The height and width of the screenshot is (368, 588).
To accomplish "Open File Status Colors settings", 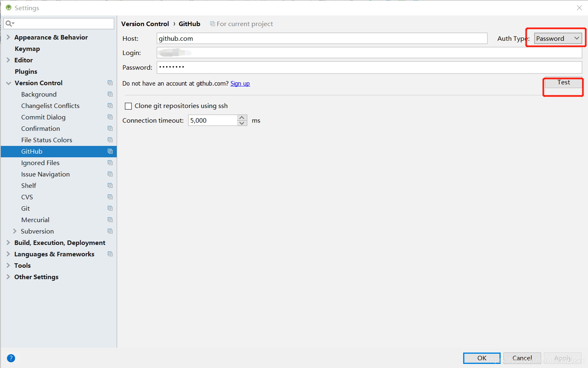I will [47, 140].
